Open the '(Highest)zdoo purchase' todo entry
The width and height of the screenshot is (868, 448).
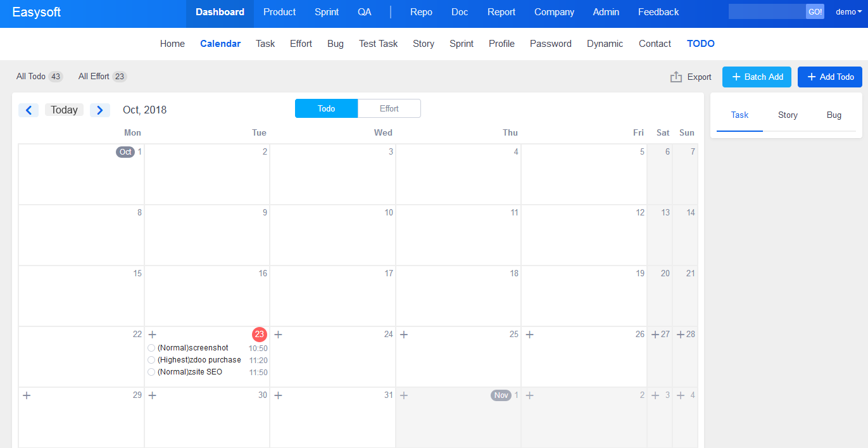(199, 360)
